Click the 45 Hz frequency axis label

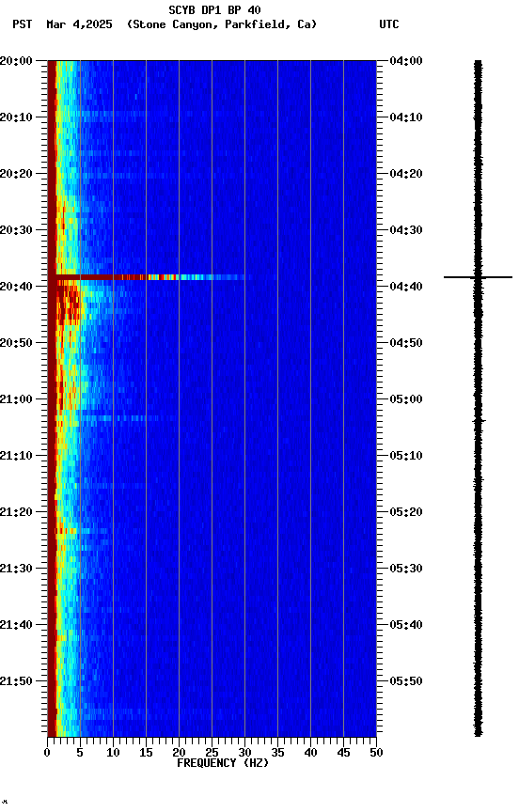click(x=343, y=754)
